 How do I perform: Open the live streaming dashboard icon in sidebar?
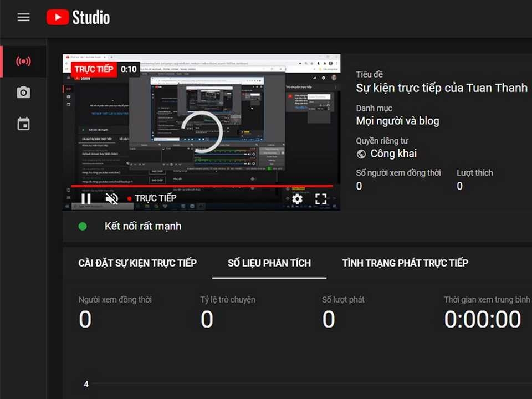(23, 62)
